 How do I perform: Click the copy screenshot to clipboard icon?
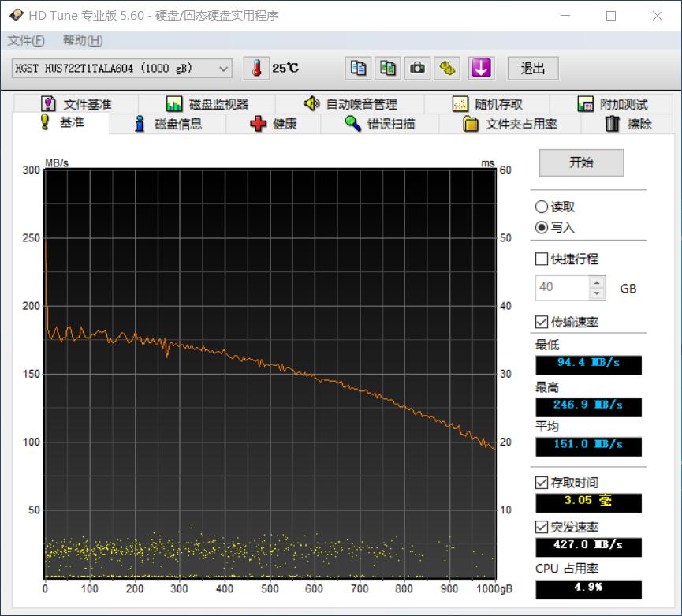(x=388, y=69)
